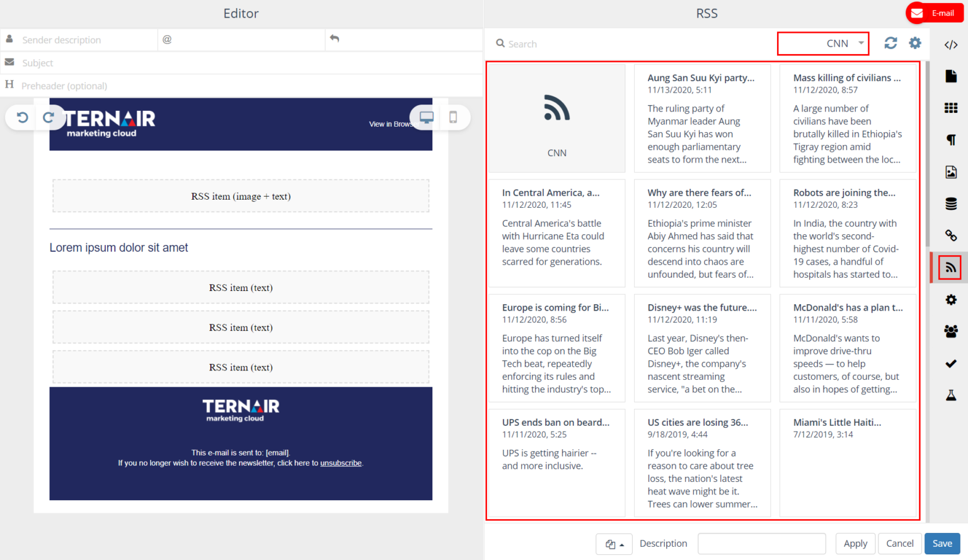Image resolution: width=968 pixels, height=560 pixels.
Task: Refresh the RSS feed list
Action: (890, 43)
